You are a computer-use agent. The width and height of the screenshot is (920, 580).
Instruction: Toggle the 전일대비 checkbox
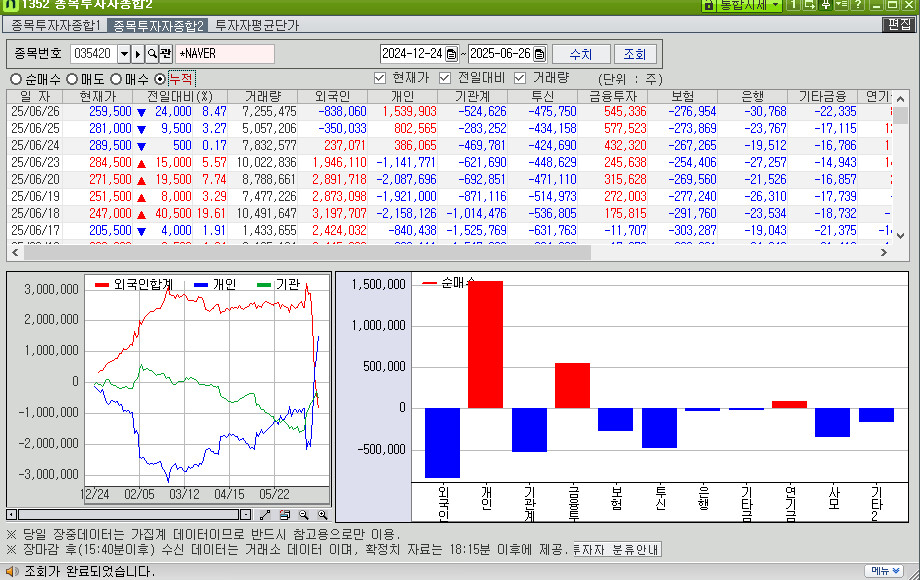[445, 78]
